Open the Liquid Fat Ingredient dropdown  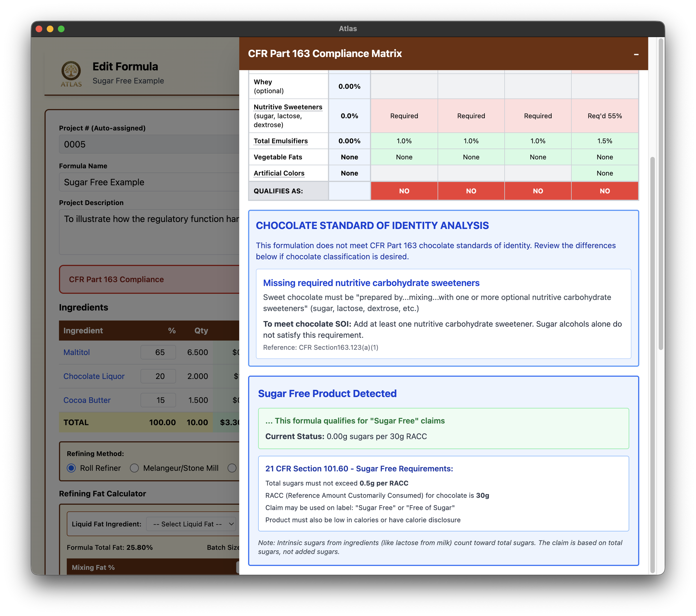pos(191,524)
